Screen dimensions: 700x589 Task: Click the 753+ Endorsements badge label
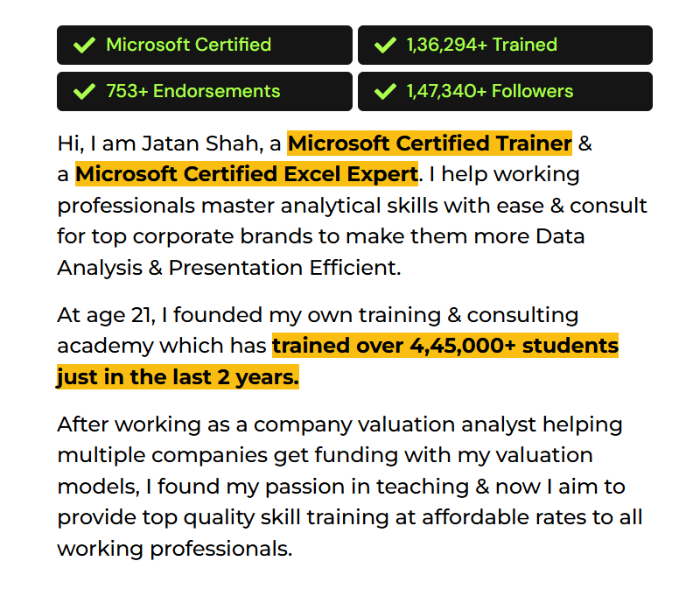192,91
